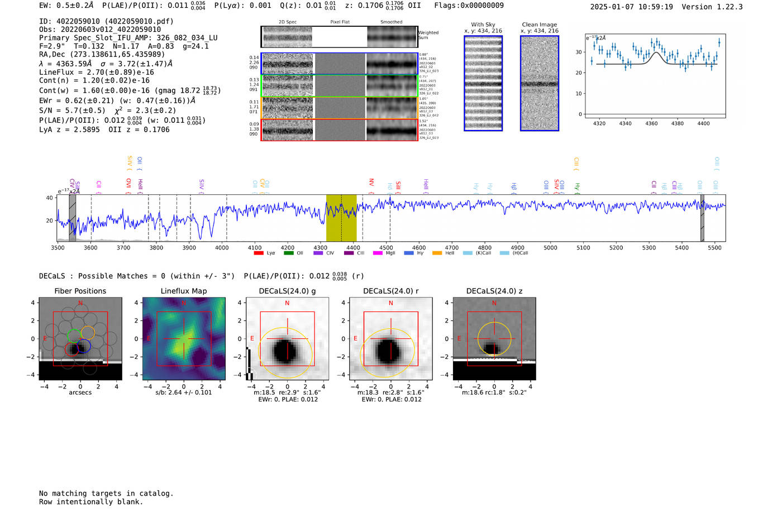Screen dimensions: 782x532
Task: Click the hatched gray band near 3550 Å
Action: click(72, 218)
